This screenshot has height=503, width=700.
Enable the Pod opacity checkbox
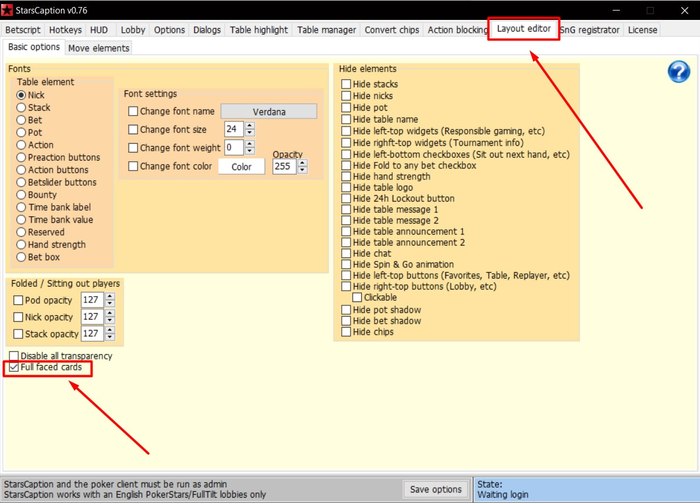pyautogui.click(x=18, y=300)
